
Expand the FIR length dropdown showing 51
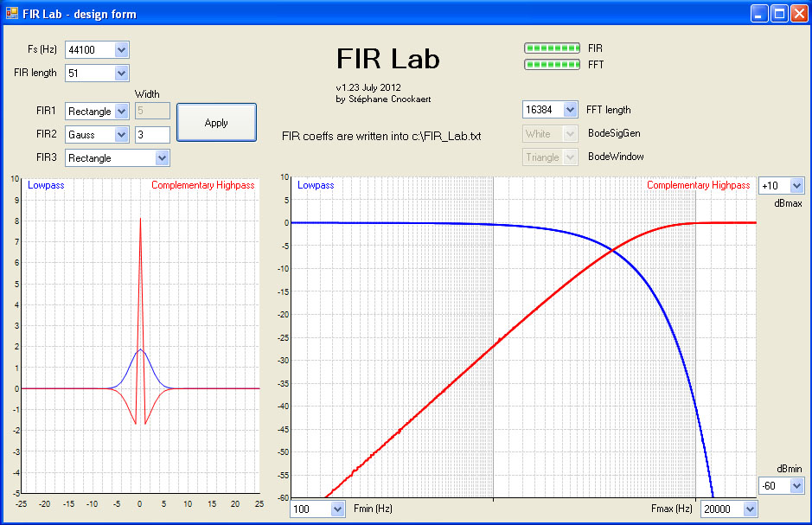pyautogui.click(x=121, y=73)
